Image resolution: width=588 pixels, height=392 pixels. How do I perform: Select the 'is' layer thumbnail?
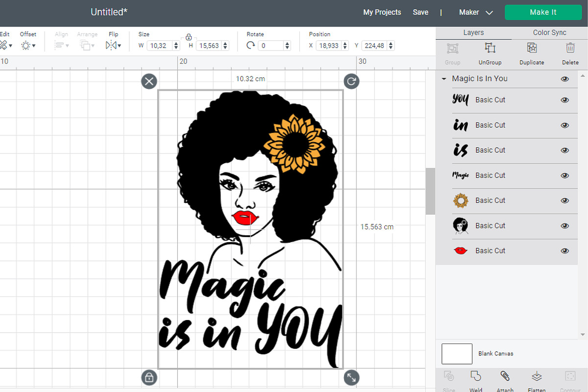[461, 150]
